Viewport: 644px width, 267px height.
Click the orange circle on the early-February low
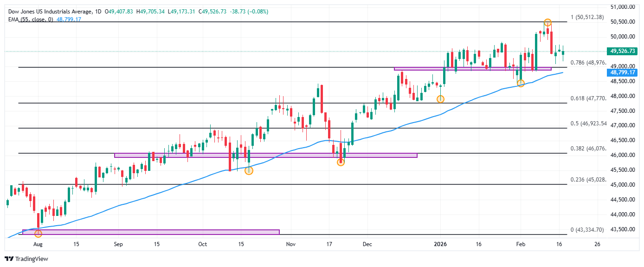tap(521, 83)
